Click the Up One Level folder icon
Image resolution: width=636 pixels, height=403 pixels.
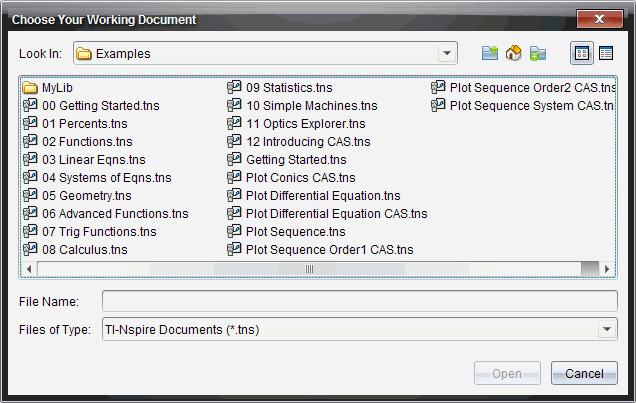point(490,53)
